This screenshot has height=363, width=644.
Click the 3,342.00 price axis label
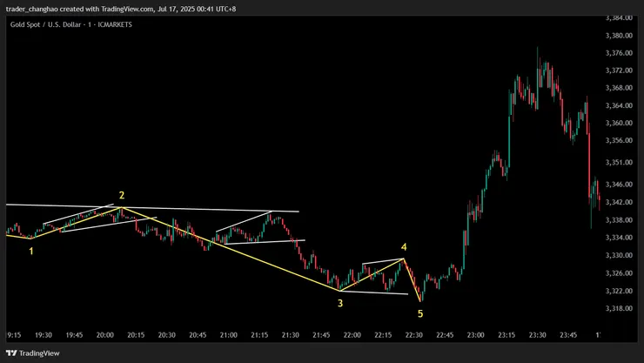pos(619,203)
